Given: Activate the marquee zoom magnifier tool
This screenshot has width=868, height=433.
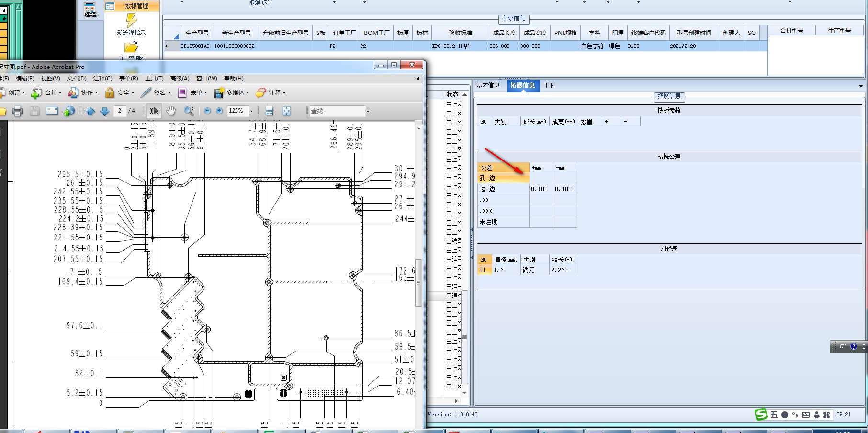Looking at the screenshot, I should (189, 111).
